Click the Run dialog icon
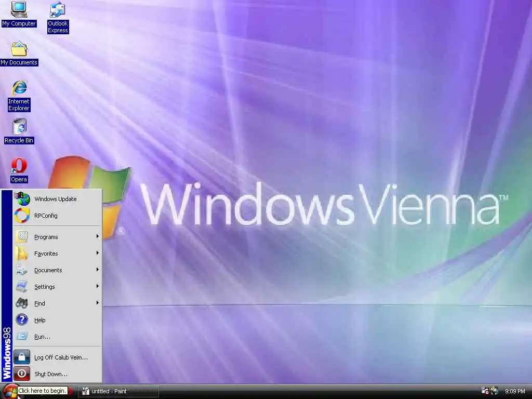 22,336
